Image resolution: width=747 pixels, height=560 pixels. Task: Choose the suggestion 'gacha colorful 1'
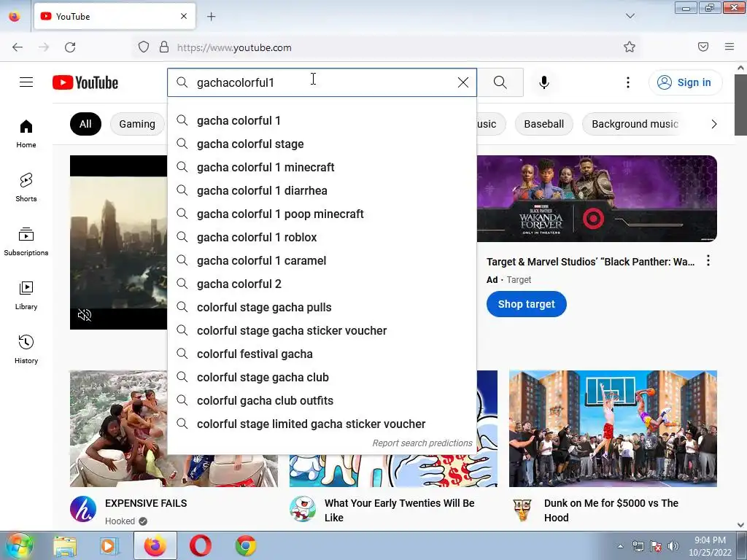click(322, 120)
